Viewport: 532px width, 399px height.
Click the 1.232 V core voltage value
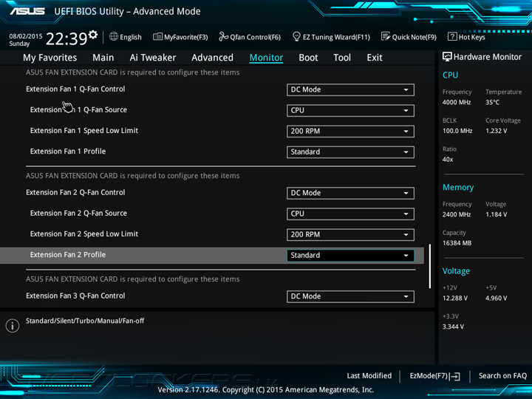[x=497, y=131]
